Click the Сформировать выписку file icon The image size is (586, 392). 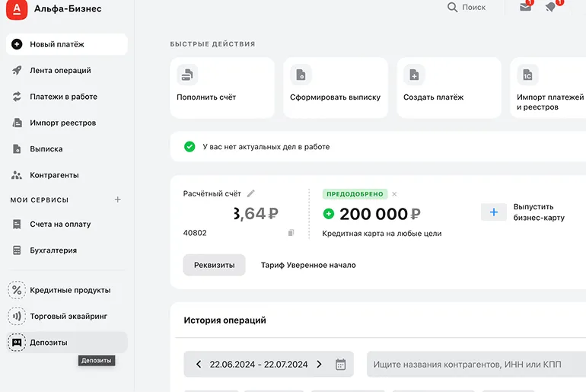click(301, 75)
